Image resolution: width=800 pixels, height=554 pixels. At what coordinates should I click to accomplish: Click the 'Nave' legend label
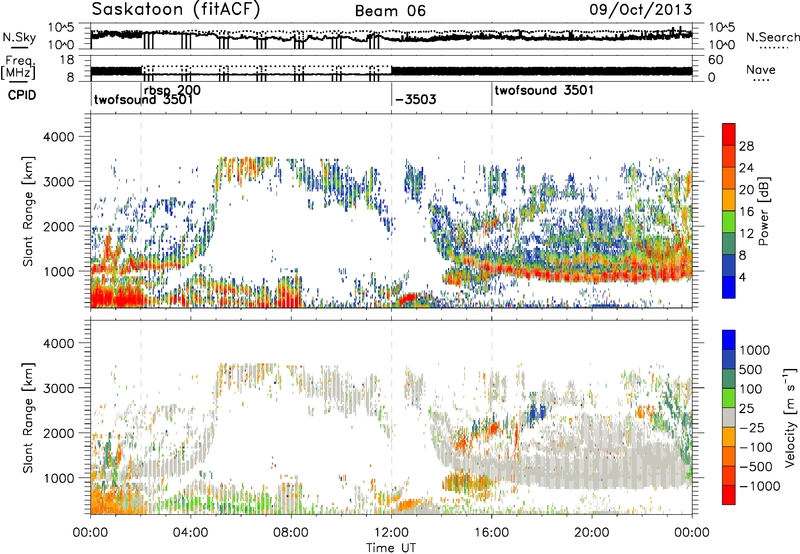point(761,69)
